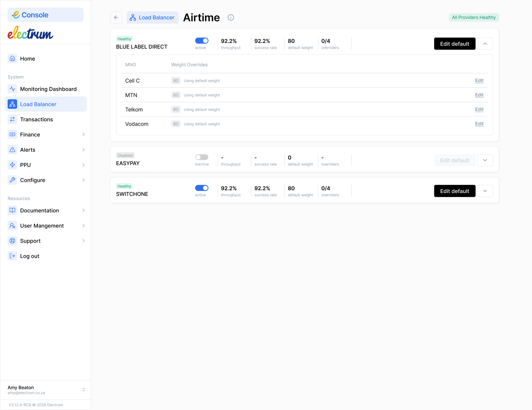Expand the Configure submenu chevron
Image resolution: width=532 pixels, height=410 pixels.
pyautogui.click(x=84, y=180)
